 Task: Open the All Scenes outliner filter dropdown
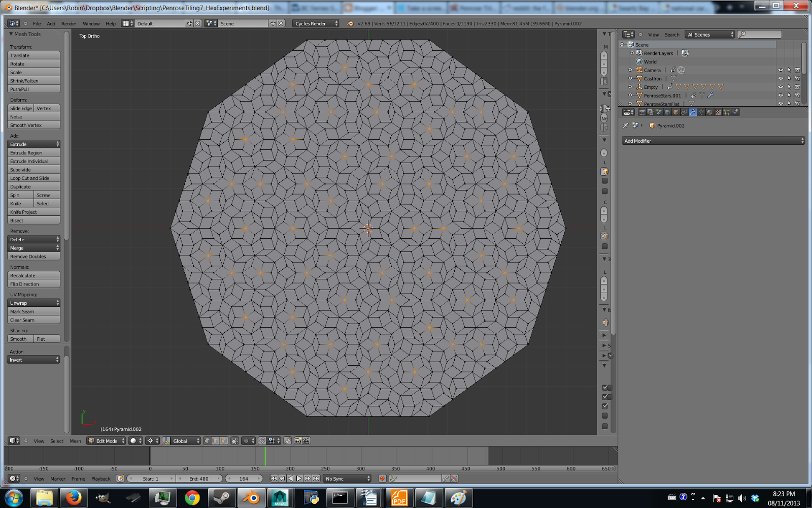pyautogui.click(x=709, y=34)
